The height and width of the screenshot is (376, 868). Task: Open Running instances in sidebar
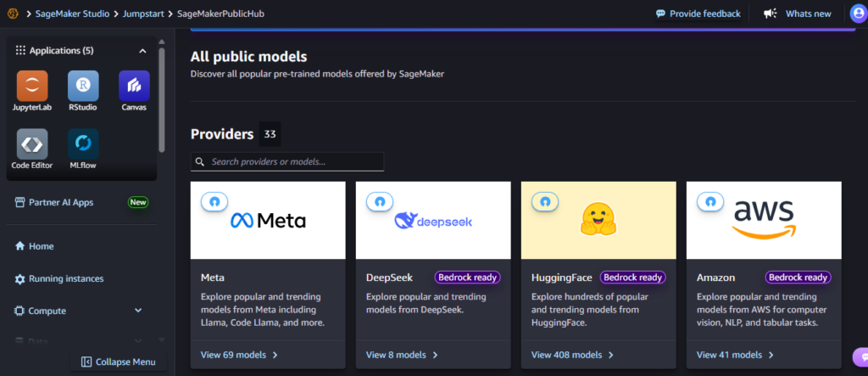pyautogui.click(x=58, y=278)
